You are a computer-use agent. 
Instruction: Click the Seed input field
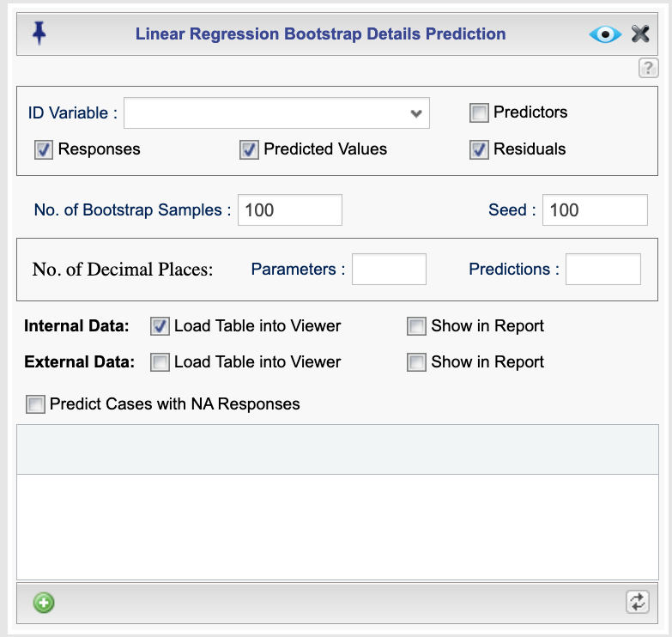595,210
